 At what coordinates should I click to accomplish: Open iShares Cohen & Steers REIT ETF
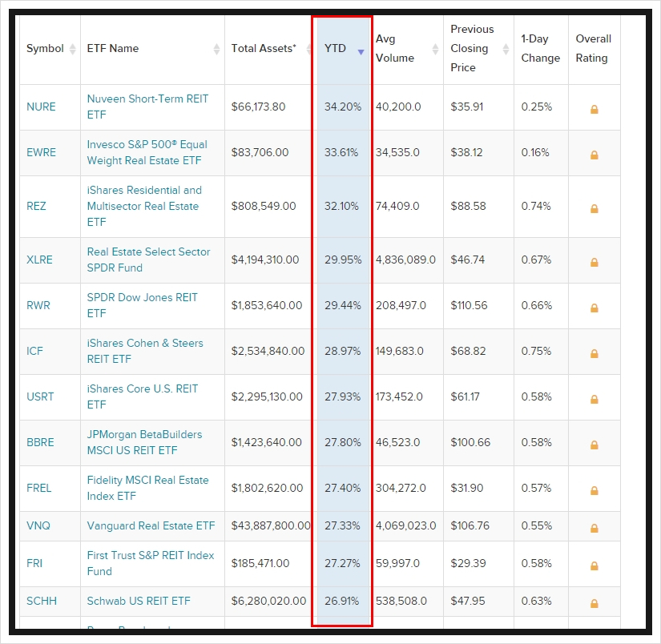coord(145,351)
